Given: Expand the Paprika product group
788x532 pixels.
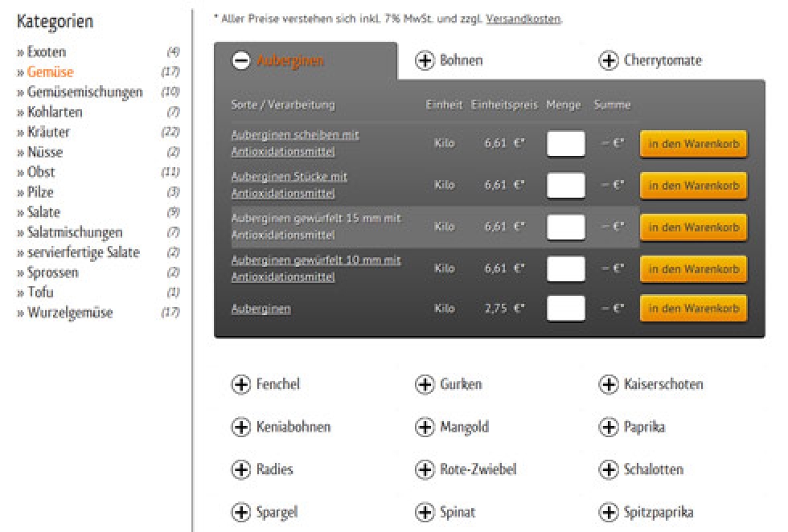Looking at the screenshot, I should pyautogui.click(x=609, y=428).
